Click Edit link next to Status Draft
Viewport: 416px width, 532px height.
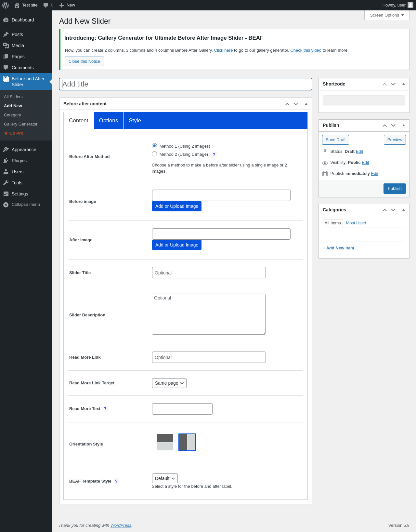[x=359, y=152]
